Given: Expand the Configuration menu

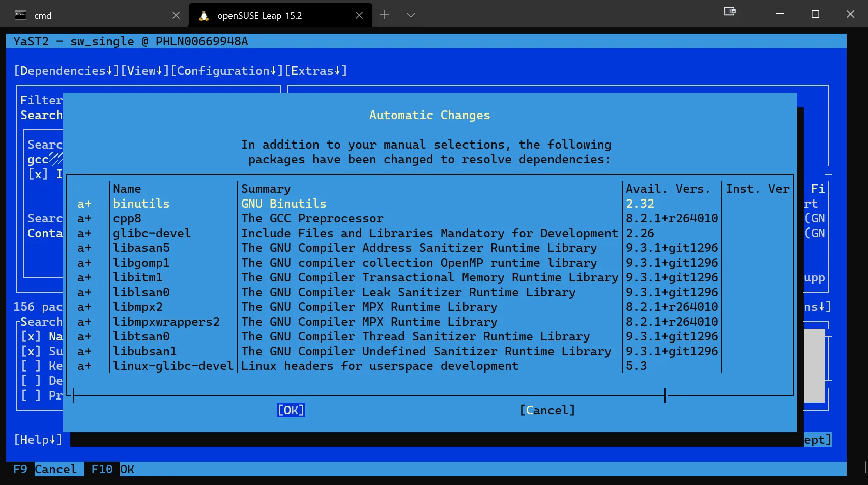Looking at the screenshot, I should [x=226, y=71].
